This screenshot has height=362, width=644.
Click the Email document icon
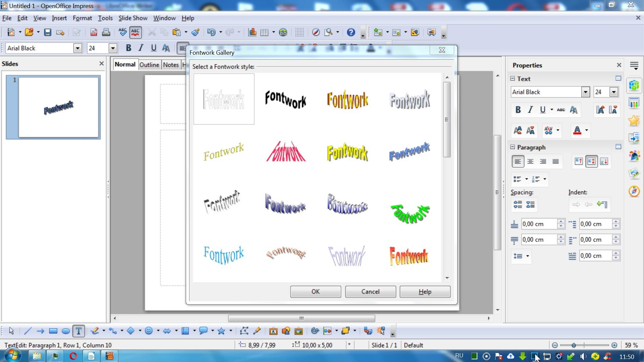point(60,32)
